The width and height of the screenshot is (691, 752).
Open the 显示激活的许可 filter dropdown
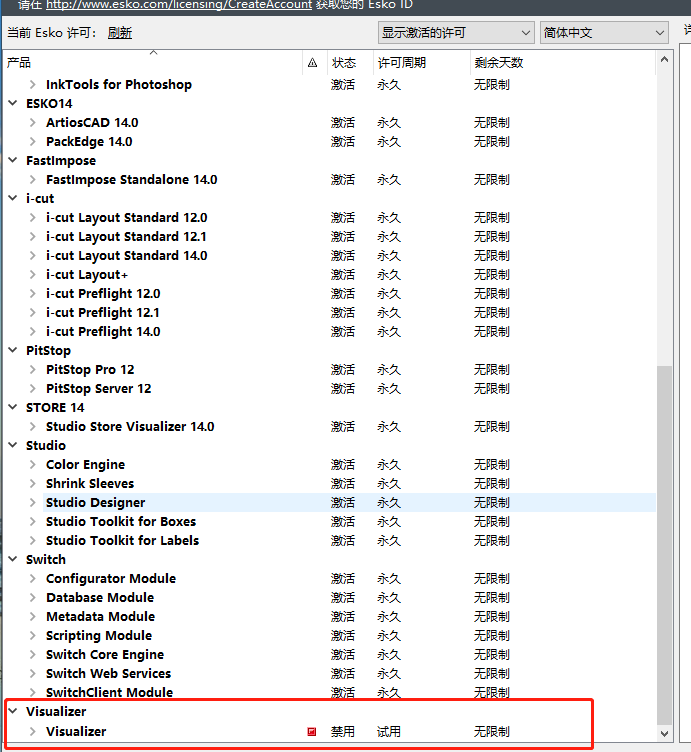click(455, 33)
